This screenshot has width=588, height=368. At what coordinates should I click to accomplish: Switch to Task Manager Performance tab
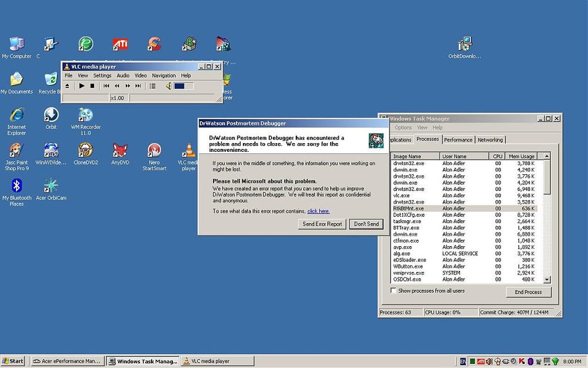click(458, 140)
